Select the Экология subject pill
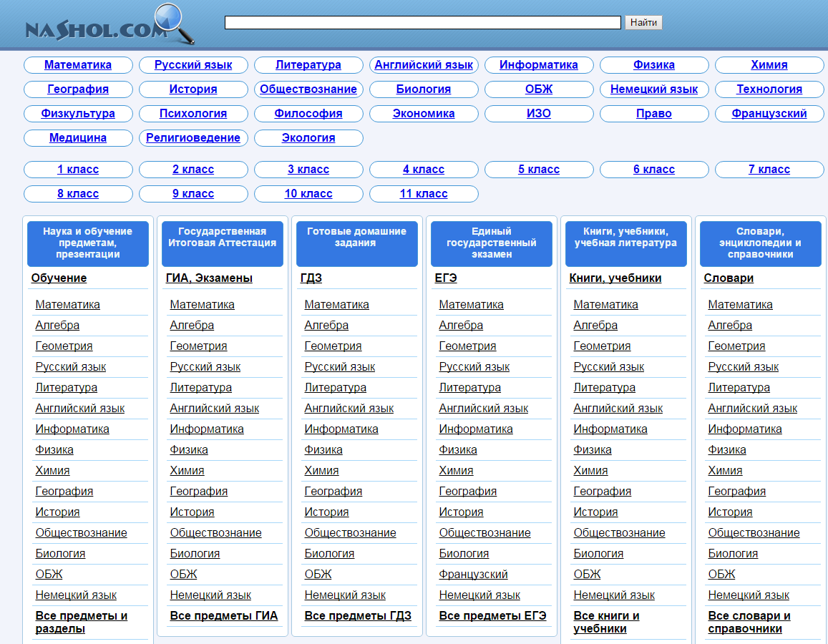This screenshot has height=644, width=828. pyautogui.click(x=308, y=138)
